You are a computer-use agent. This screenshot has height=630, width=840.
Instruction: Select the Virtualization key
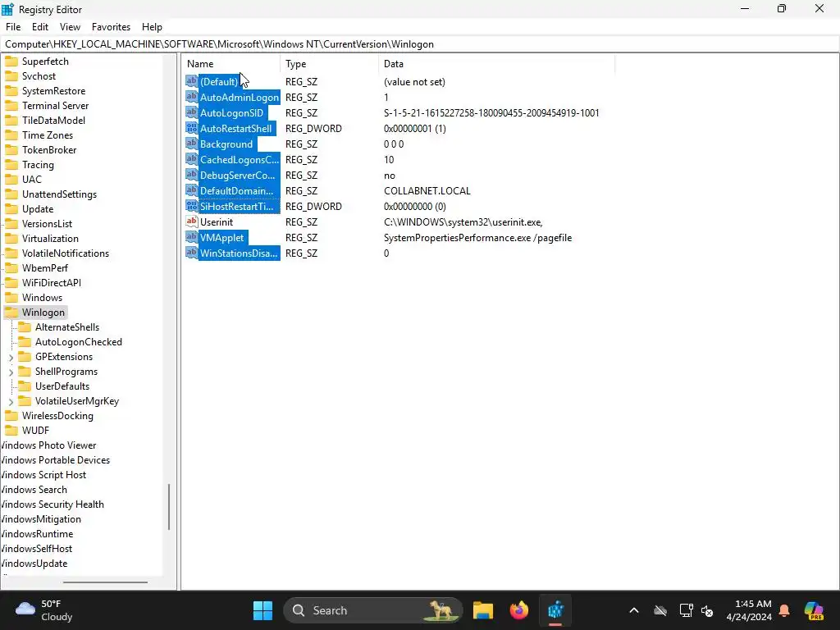[50, 239]
